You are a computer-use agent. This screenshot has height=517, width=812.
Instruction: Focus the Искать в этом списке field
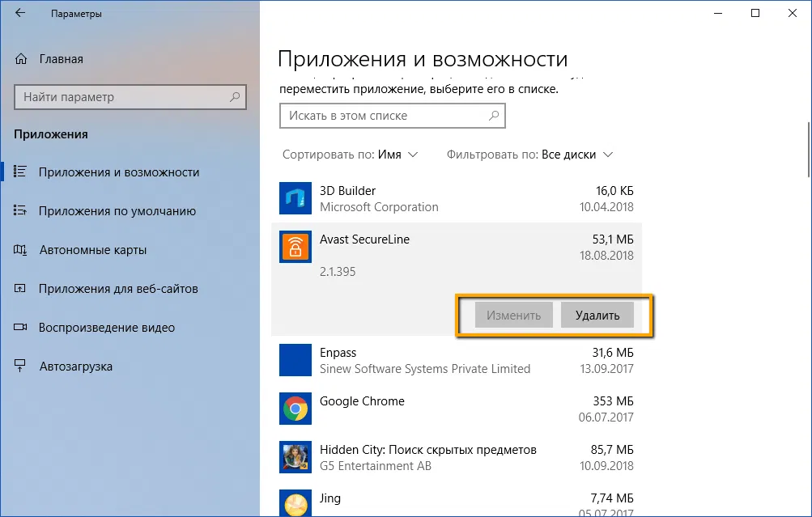tap(392, 116)
